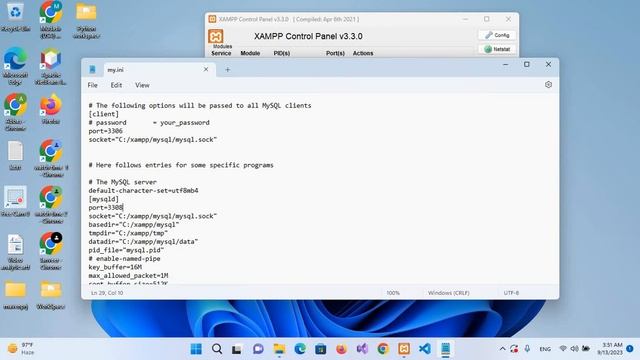Select Microsoft Edge desktop shortcut
Viewport: 640px width, 360px height.
15,67
